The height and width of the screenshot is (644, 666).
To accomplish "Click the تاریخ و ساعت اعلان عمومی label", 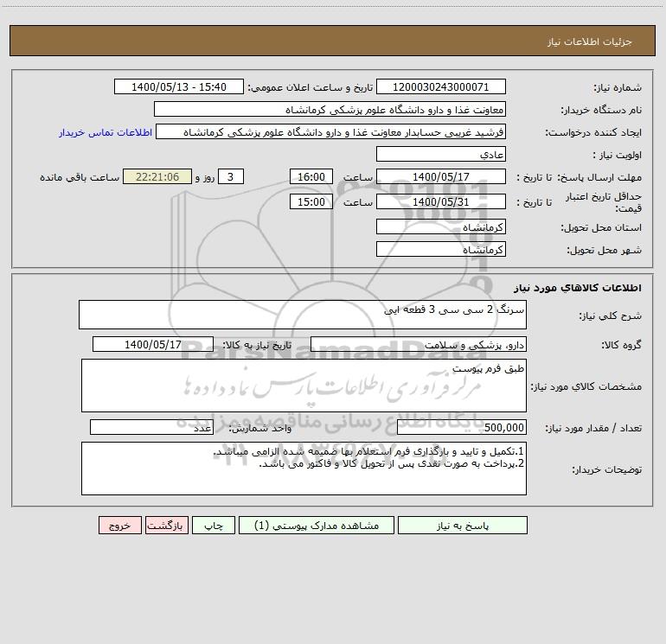I will (x=311, y=87).
